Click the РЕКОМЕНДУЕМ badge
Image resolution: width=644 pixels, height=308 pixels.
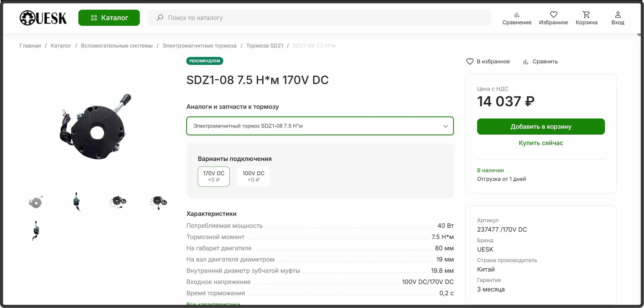pos(205,61)
